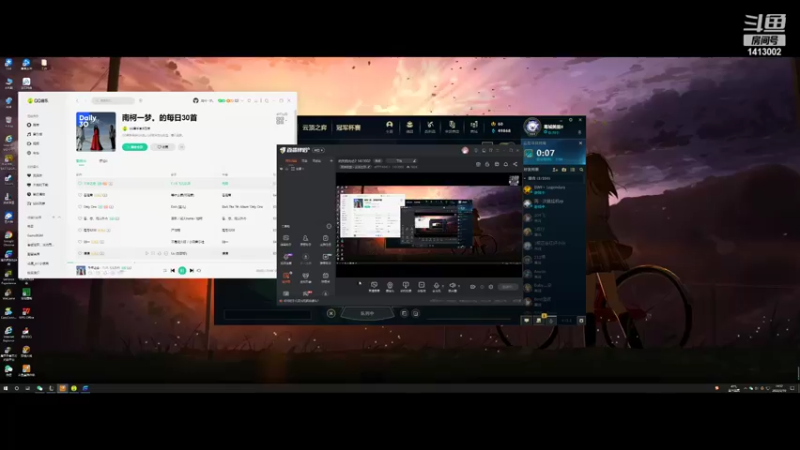Toggle the microphone icon in streaming toolbar
800x450 pixels.
tap(436, 286)
